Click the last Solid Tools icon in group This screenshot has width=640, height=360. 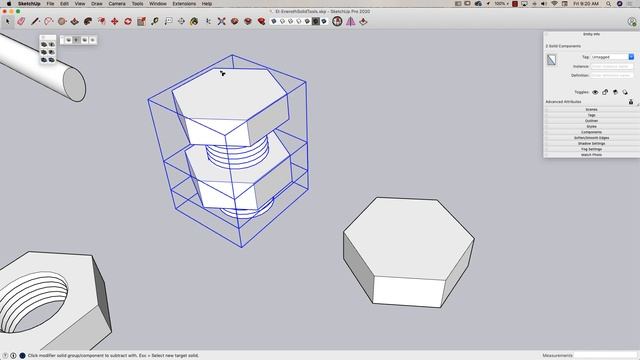point(324,21)
